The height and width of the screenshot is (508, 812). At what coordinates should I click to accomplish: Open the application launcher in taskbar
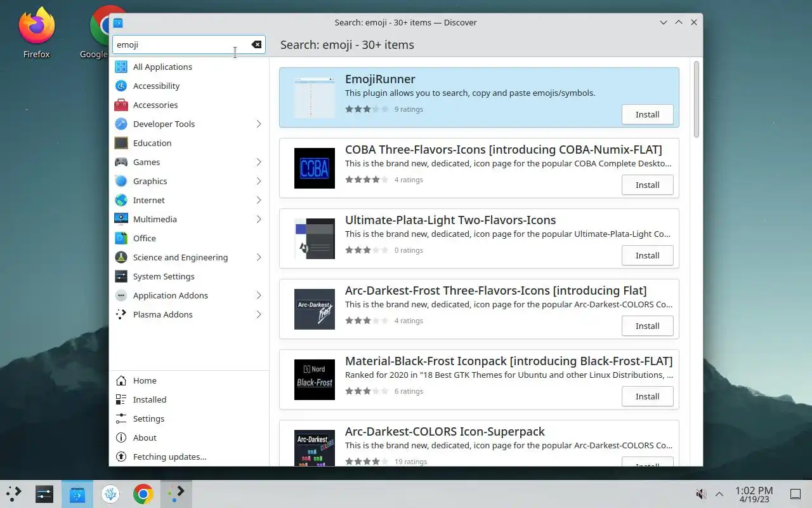click(x=14, y=493)
